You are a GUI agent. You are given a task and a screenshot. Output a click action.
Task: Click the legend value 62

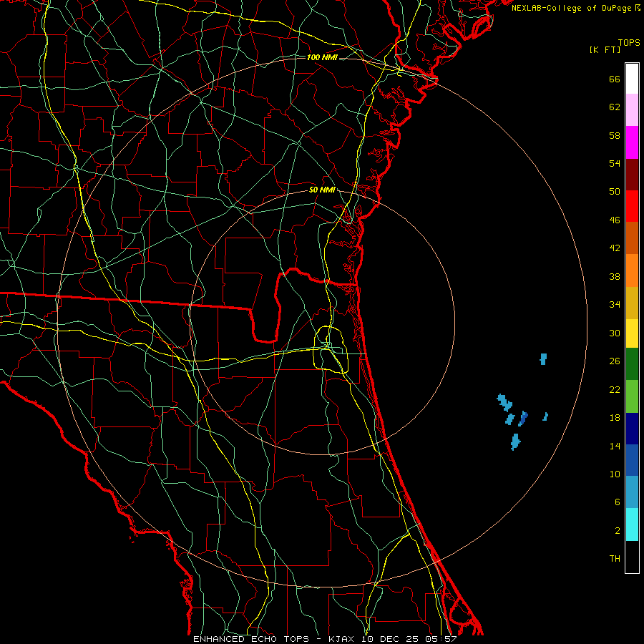pyautogui.click(x=615, y=107)
